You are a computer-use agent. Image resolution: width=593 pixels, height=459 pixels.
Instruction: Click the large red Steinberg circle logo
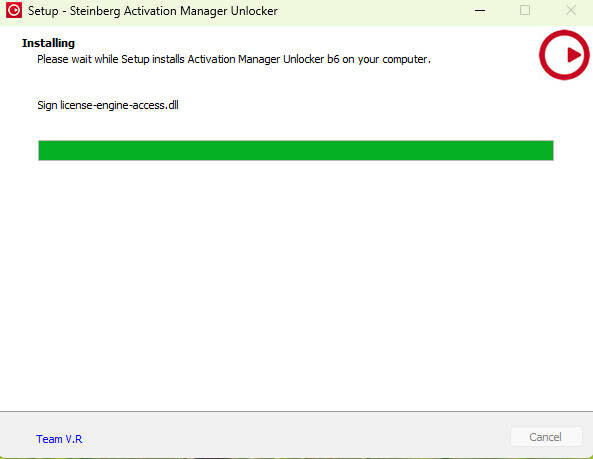pyautogui.click(x=564, y=55)
